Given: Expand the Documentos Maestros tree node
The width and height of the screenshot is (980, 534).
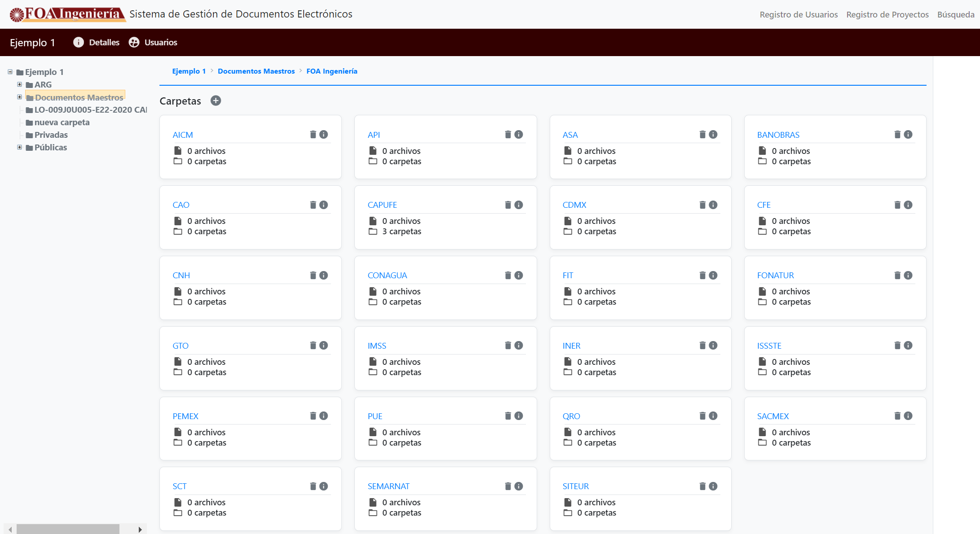Looking at the screenshot, I should point(19,97).
